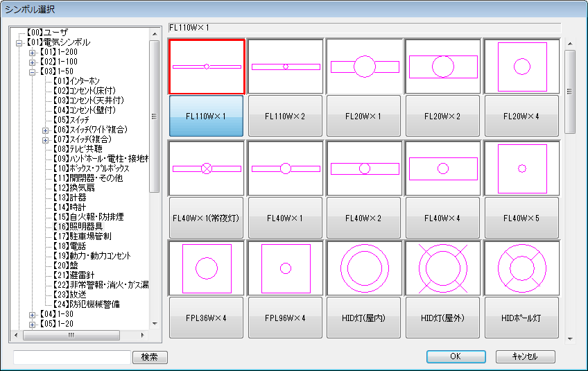The image size is (588, 371).
Task: Click the tree vertical scrollbar down arrow
Action: (155, 324)
